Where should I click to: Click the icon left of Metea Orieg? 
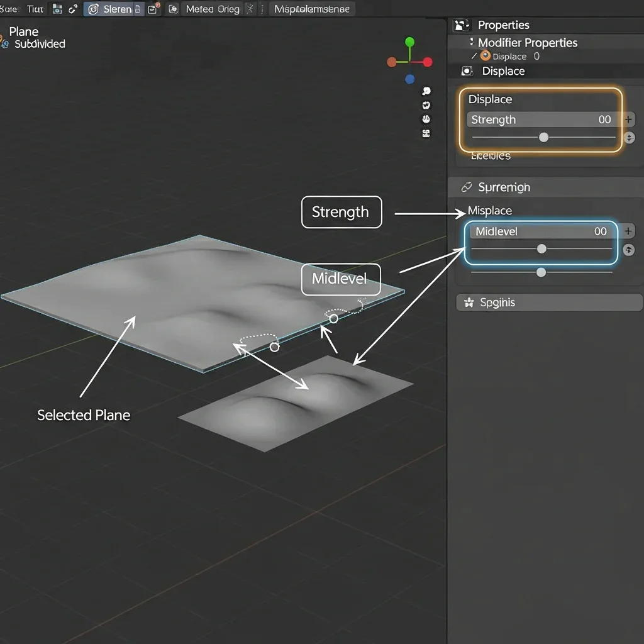174,9
